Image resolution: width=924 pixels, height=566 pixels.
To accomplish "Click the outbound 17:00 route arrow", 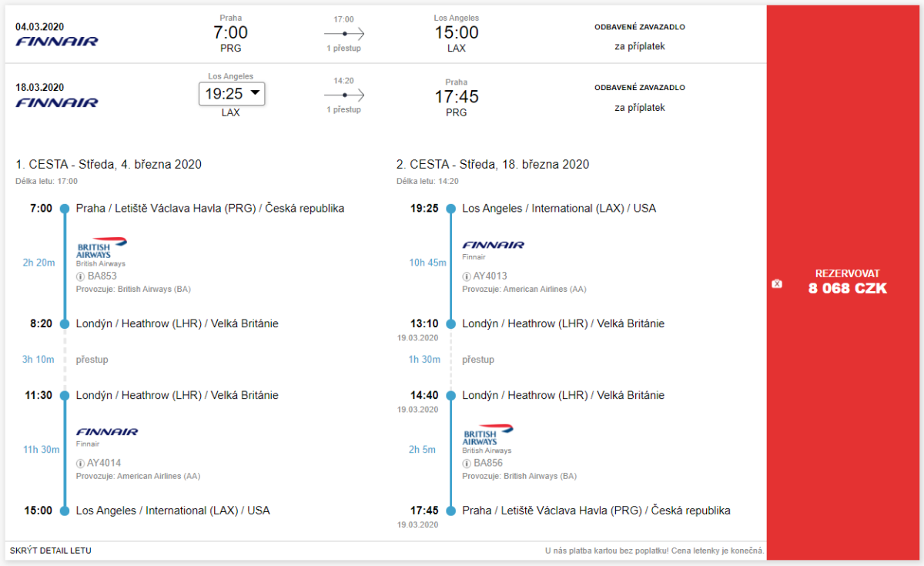I will pos(344,34).
